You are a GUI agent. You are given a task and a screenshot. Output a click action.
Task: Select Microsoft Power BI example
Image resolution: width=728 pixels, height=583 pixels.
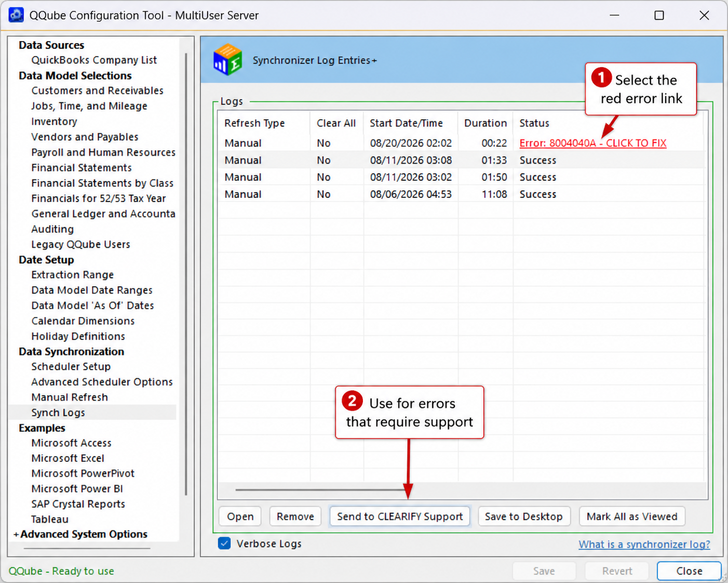(77, 489)
